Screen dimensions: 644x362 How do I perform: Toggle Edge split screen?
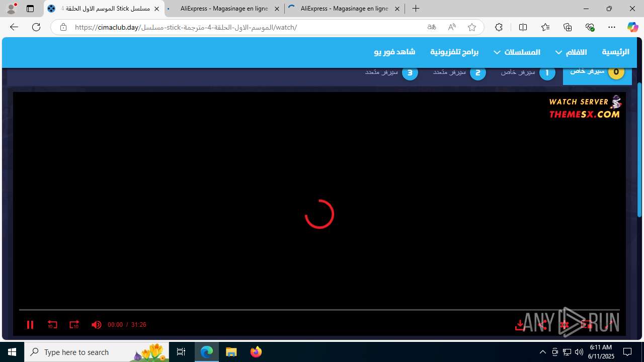523,27
